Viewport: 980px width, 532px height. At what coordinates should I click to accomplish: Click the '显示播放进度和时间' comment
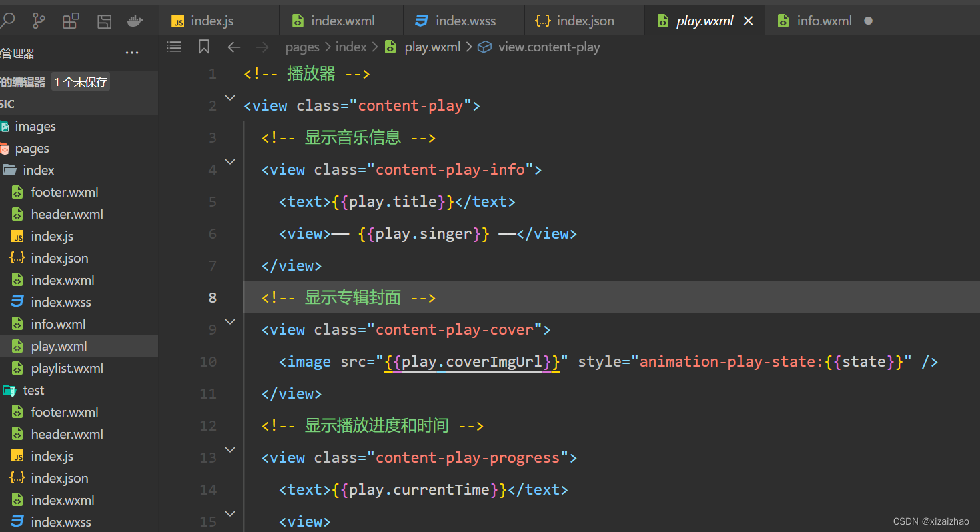(377, 425)
